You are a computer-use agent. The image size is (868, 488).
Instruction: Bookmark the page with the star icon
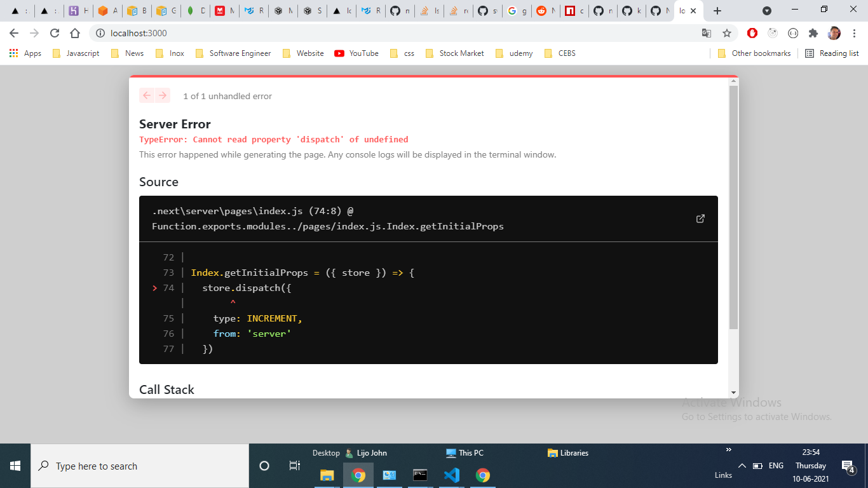726,32
